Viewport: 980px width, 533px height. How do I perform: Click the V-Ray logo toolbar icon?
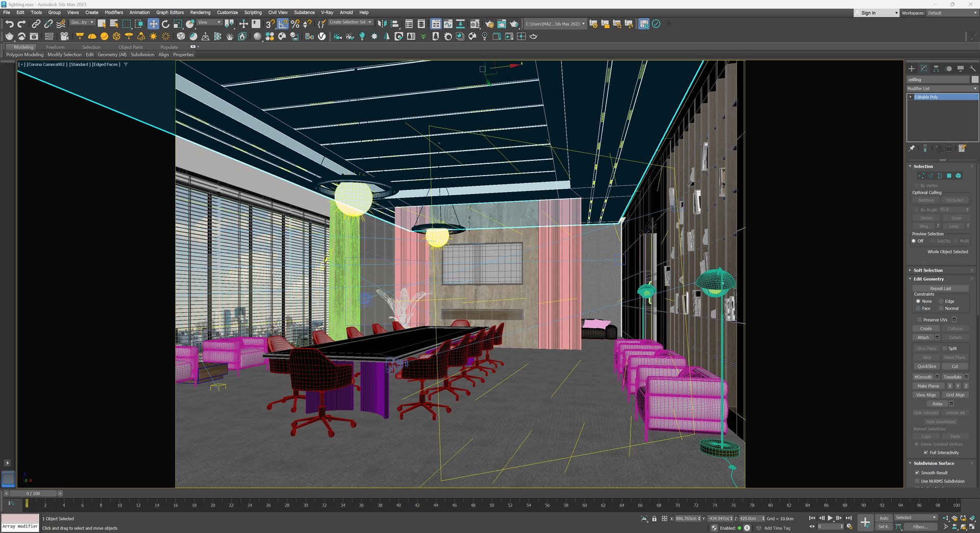322,36
